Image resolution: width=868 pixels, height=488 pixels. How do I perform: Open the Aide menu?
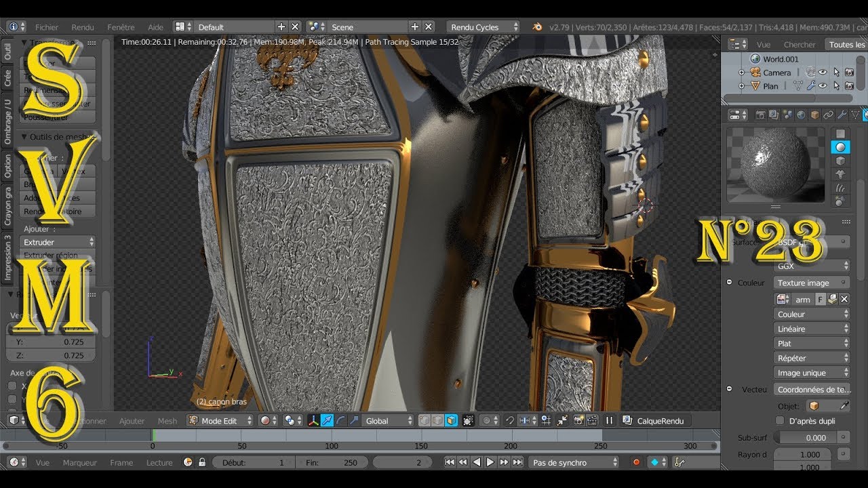(156, 27)
